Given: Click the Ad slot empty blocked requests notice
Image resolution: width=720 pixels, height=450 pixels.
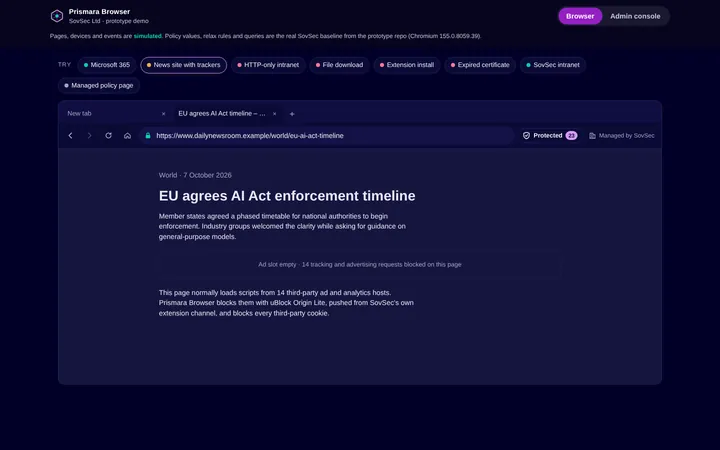Looking at the screenshot, I should click(360, 264).
